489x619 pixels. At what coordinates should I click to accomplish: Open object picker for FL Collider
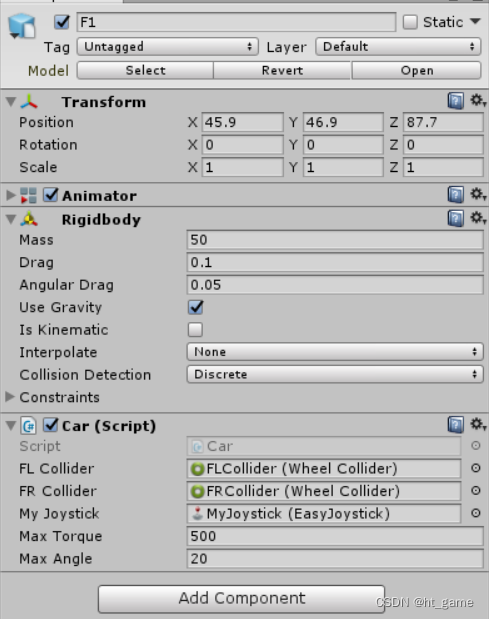(476, 468)
